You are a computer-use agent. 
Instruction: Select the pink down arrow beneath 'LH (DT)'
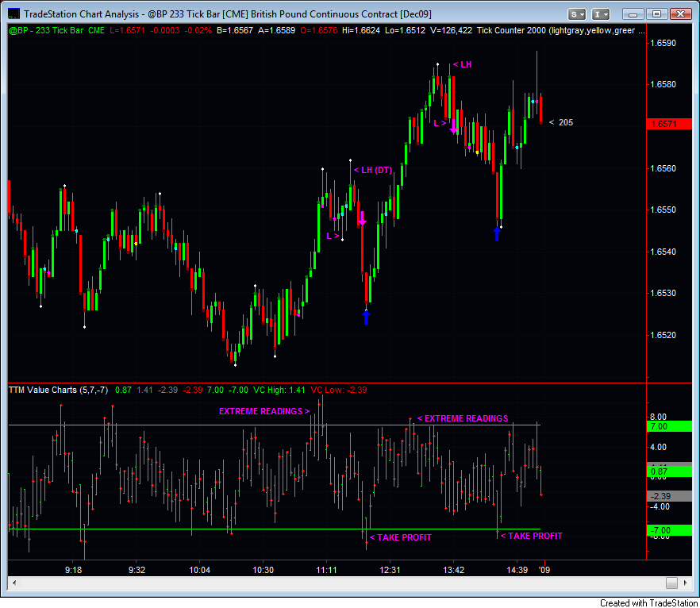click(362, 218)
